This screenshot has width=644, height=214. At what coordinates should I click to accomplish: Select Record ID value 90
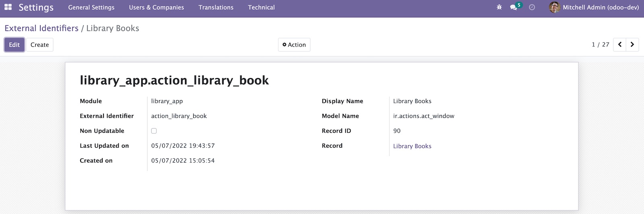point(397,131)
